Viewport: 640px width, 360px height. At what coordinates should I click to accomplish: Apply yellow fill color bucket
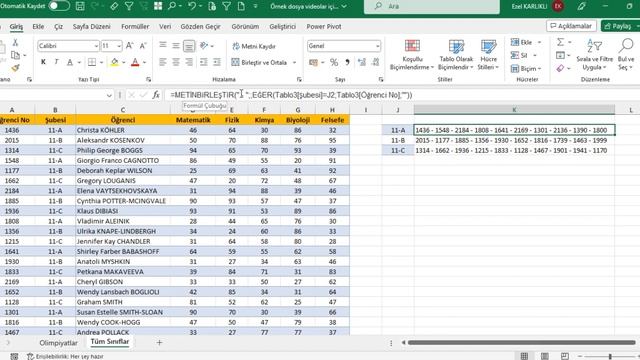pyautogui.click(x=114, y=62)
